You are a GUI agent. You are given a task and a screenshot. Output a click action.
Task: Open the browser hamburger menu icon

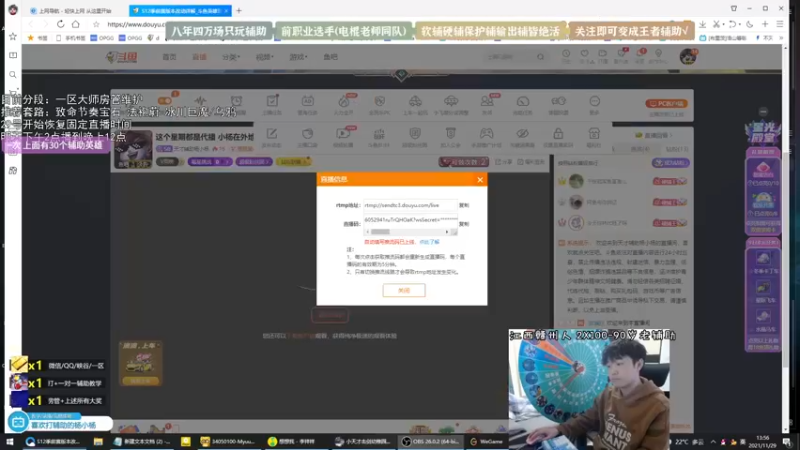(x=780, y=24)
